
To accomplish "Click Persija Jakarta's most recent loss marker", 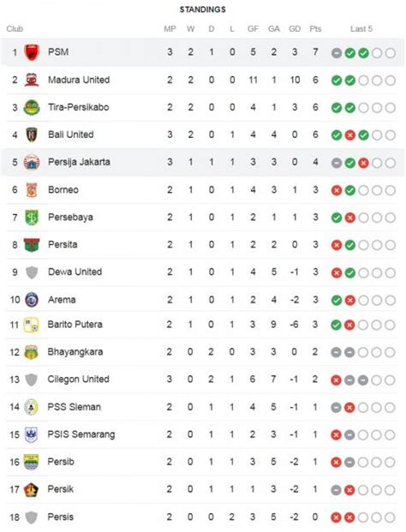I will [x=363, y=163].
